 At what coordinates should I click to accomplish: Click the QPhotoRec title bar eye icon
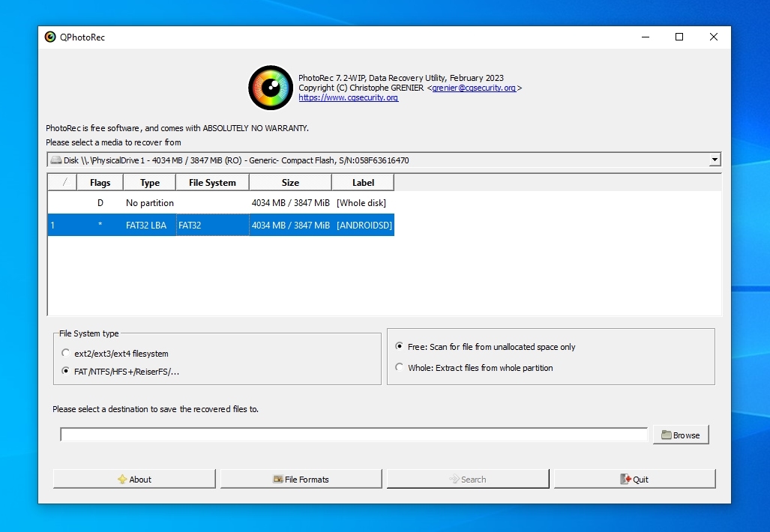click(x=50, y=37)
